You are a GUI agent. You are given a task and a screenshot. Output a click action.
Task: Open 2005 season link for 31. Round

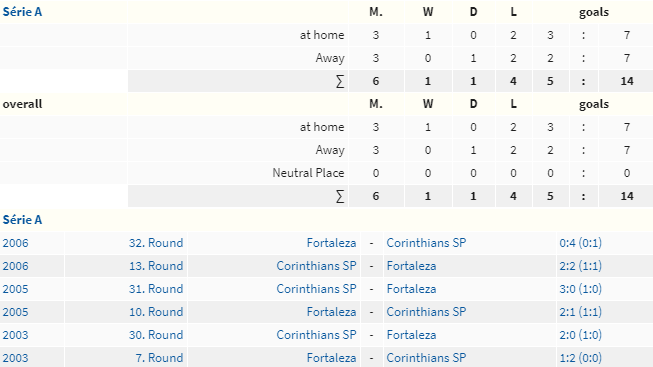click(x=15, y=289)
